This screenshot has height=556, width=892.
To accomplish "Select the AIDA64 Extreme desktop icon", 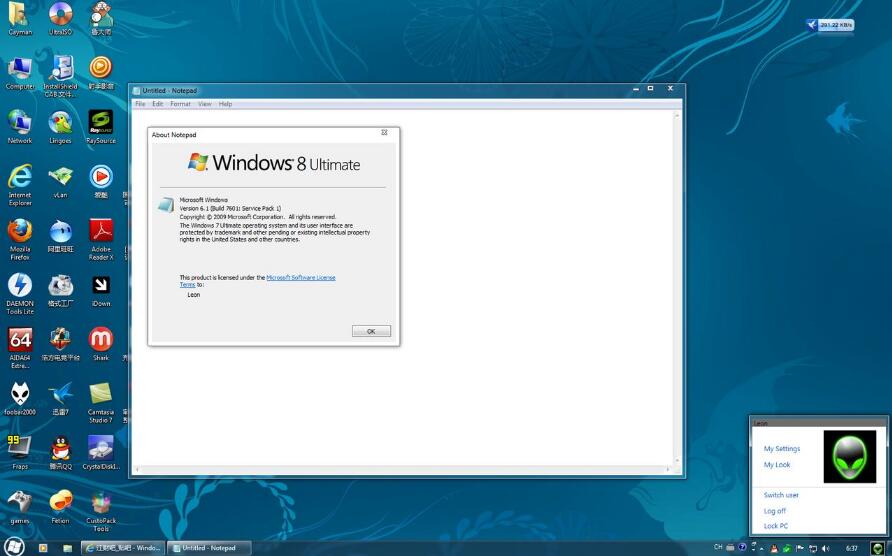I will click(x=20, y=340).
